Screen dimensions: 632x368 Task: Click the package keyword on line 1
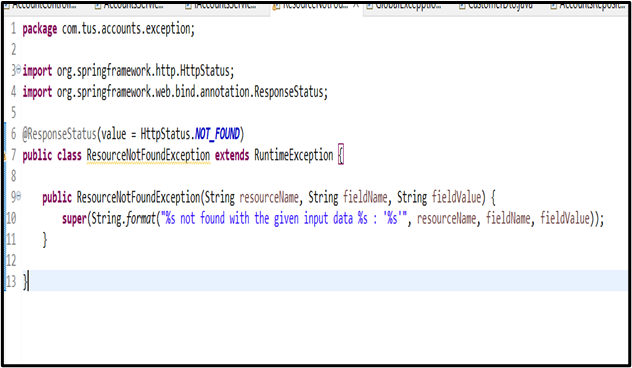40,29
